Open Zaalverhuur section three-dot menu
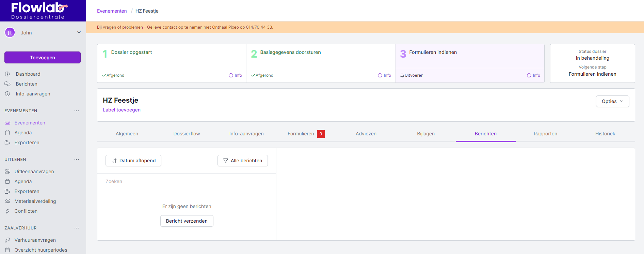644x254 pixels. click(x=77, y=228)
